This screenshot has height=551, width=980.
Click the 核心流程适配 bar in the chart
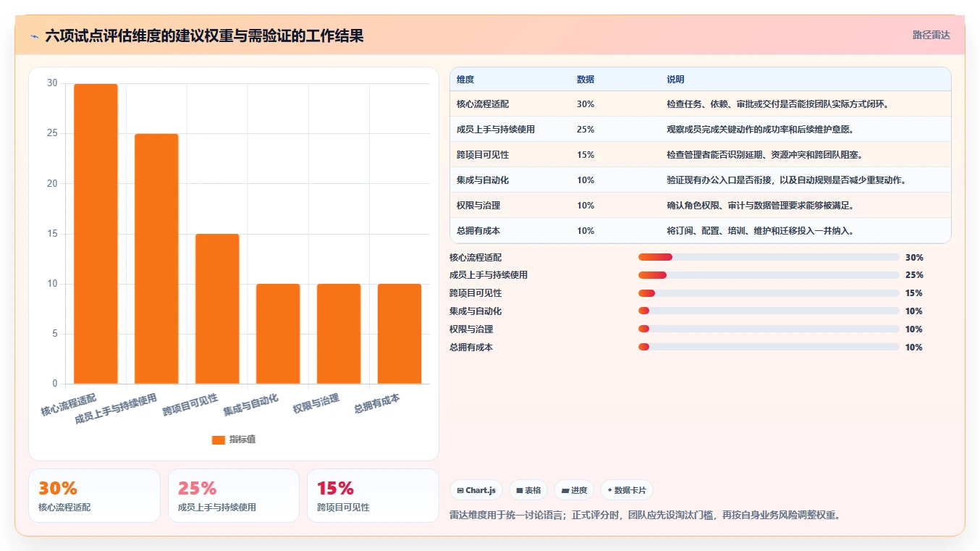pos(96,234)
